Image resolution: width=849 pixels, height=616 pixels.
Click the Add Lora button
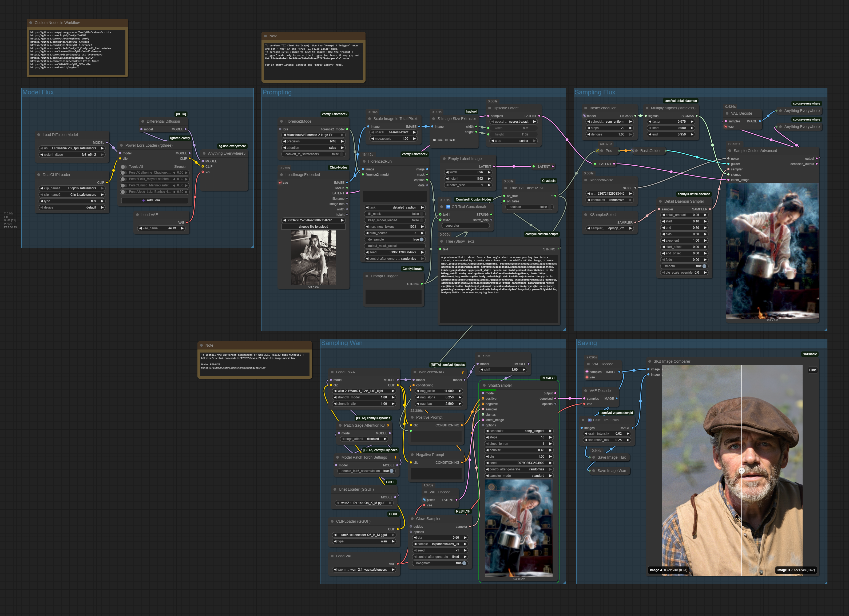coord(154,200)
